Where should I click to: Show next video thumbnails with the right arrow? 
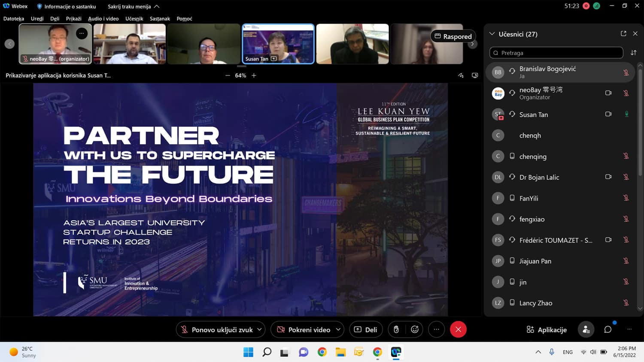pos(472,44)
